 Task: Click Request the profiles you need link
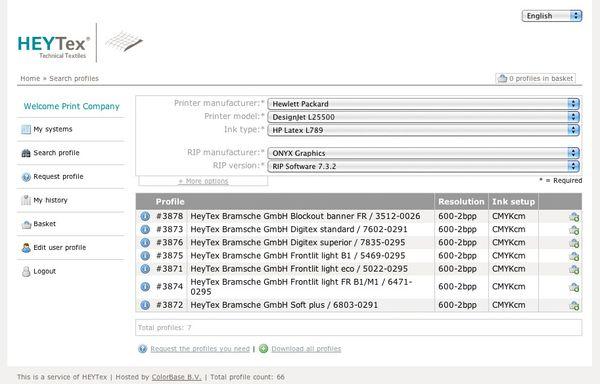click(x=200, y=349)
